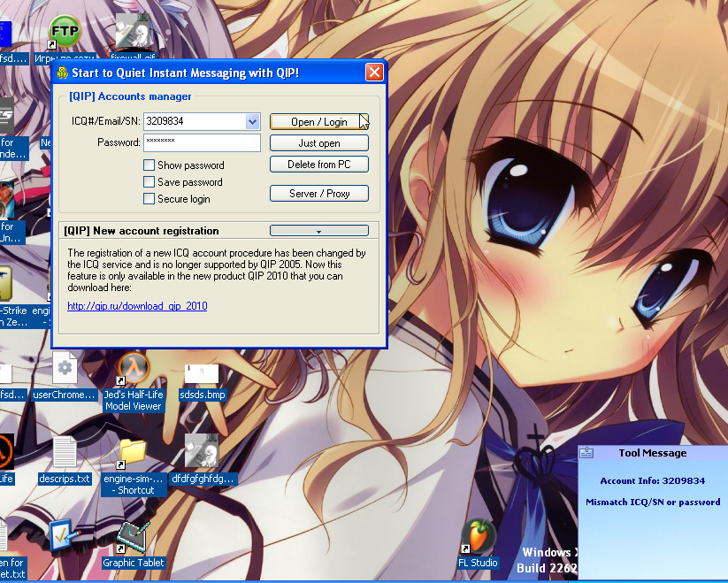Click the [QIP] Accounts manager heading

[130, 96]
